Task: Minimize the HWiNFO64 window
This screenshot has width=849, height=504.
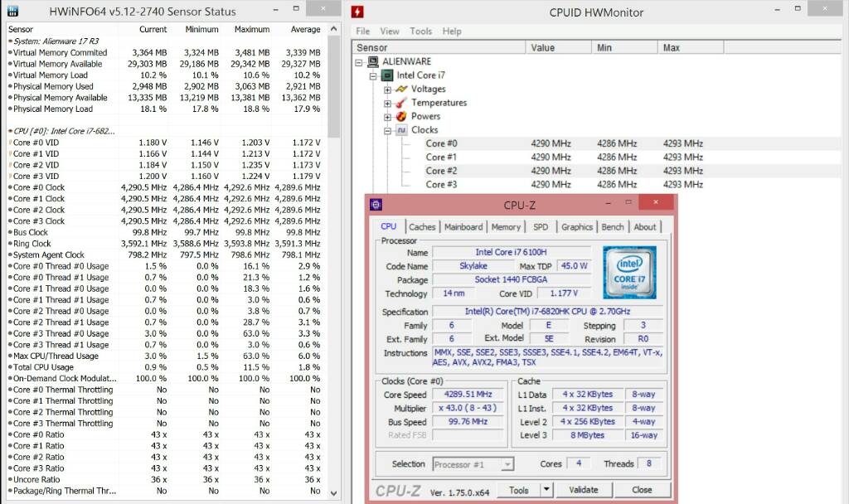Action: pos(275,9)
